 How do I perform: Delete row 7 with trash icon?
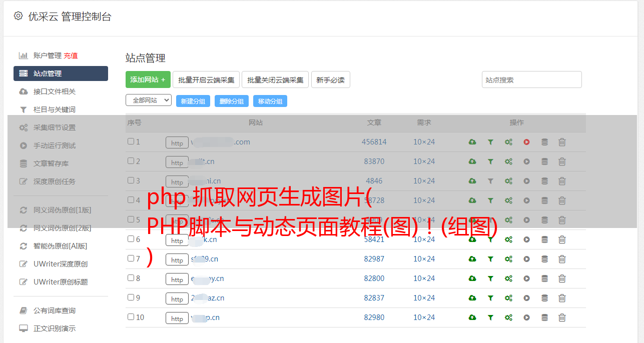562,259
